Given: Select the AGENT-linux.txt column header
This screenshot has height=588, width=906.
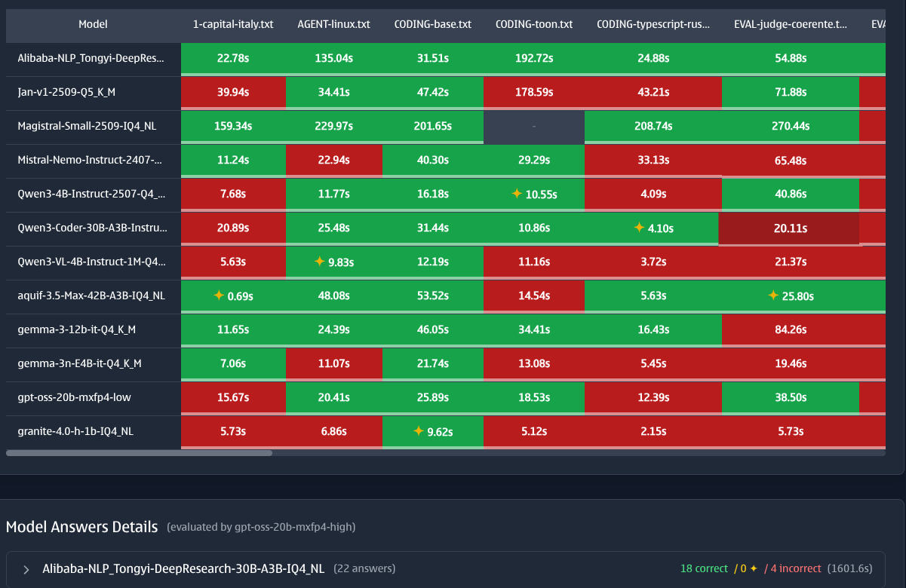Looking at the screenshot, I should pos(334,24).
